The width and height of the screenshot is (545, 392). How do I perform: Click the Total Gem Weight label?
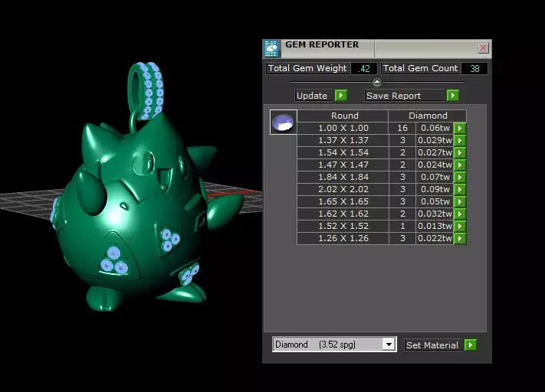[307, 68]
